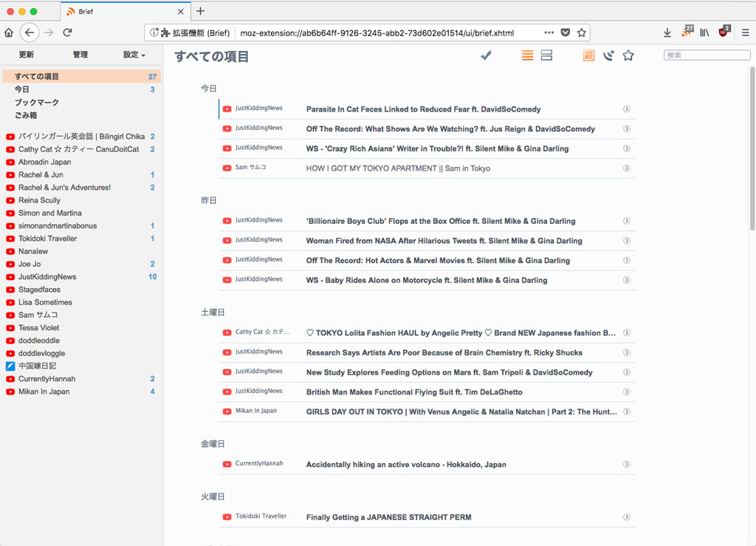This screenshot has width=756, height=546.
Task: Expand 'GIRLS DAY OUT IN TOKYO' entry arrow
Action: 627,412
